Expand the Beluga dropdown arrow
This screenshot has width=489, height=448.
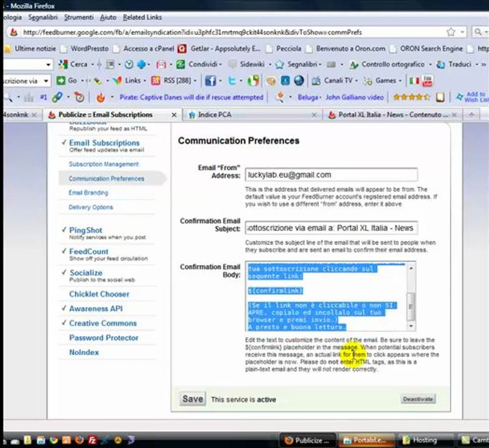320,98
